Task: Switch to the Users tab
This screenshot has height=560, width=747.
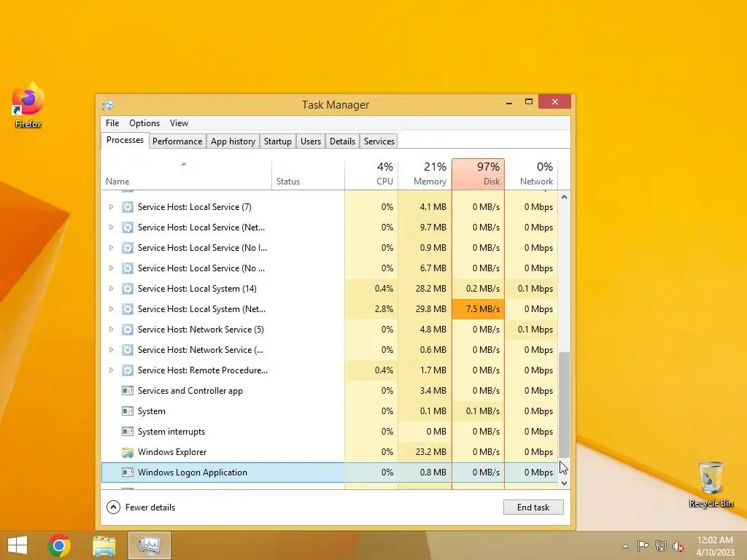Action: coord(311,141)
